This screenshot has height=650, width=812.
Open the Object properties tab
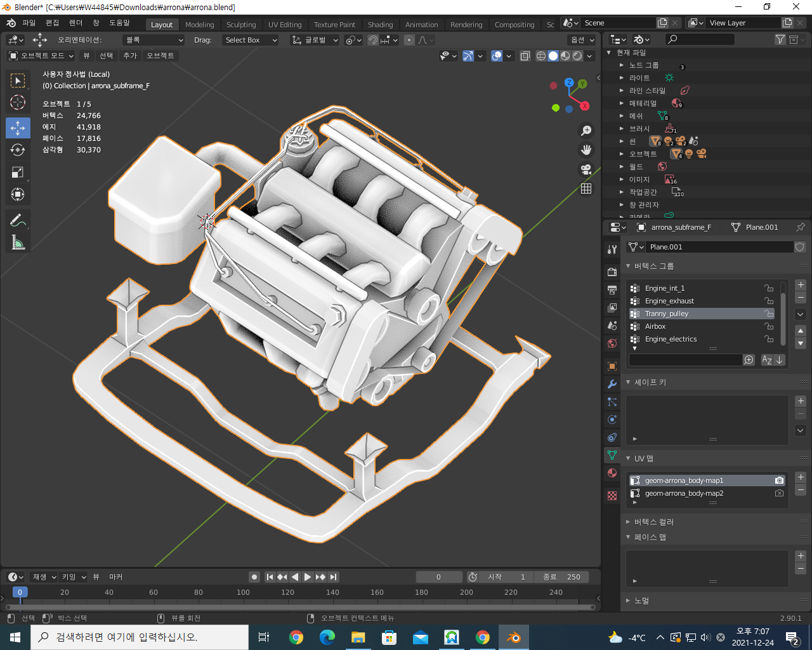click(x=612, y=366)
